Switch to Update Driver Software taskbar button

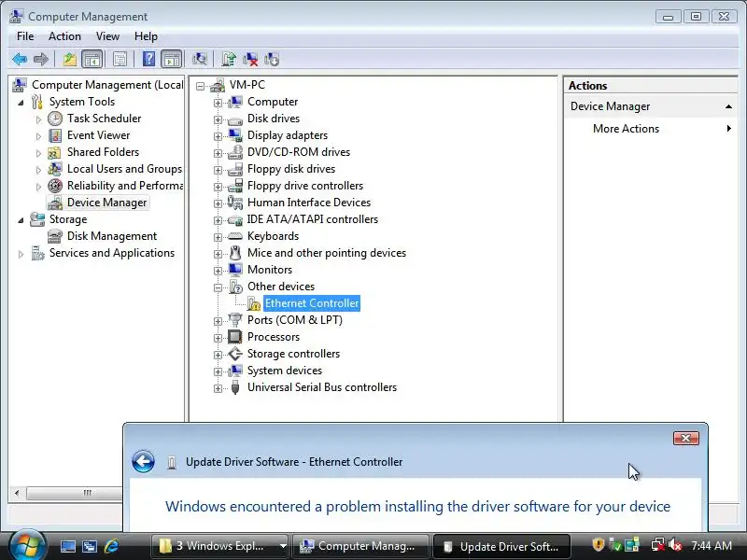(x=502, y=546)
